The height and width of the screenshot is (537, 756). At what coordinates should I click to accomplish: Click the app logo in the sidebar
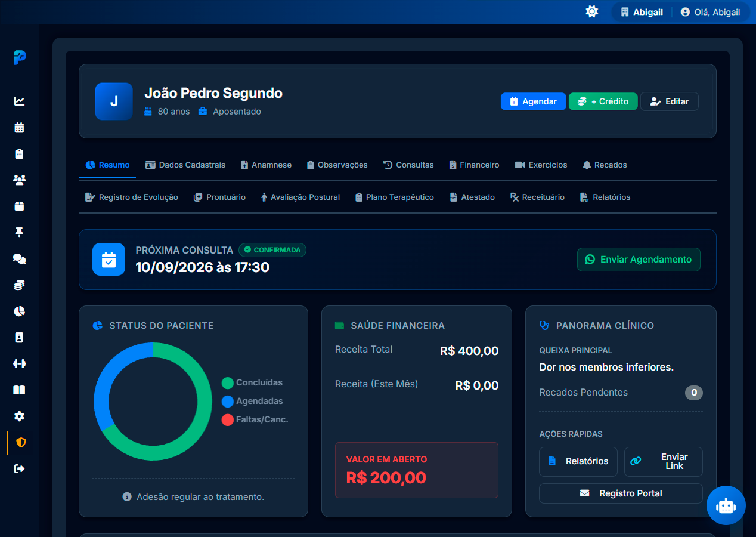(x=20, y=57)
